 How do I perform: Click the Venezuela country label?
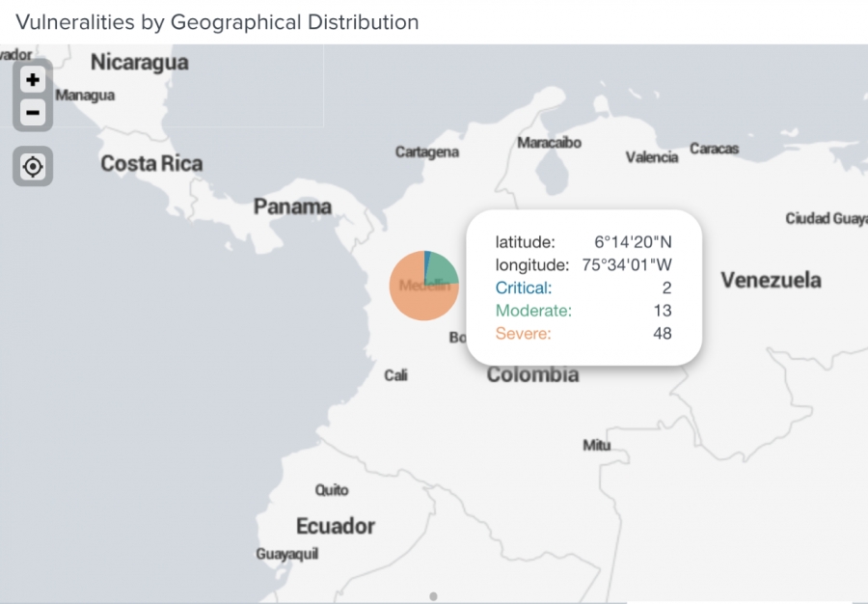(x=772, y=281)
